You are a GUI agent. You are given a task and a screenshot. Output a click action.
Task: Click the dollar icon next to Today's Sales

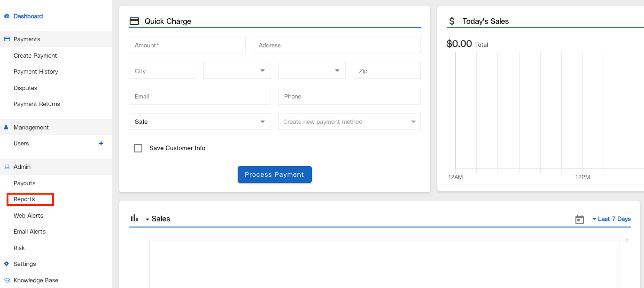pyautogui.click(x=451, y=21)
